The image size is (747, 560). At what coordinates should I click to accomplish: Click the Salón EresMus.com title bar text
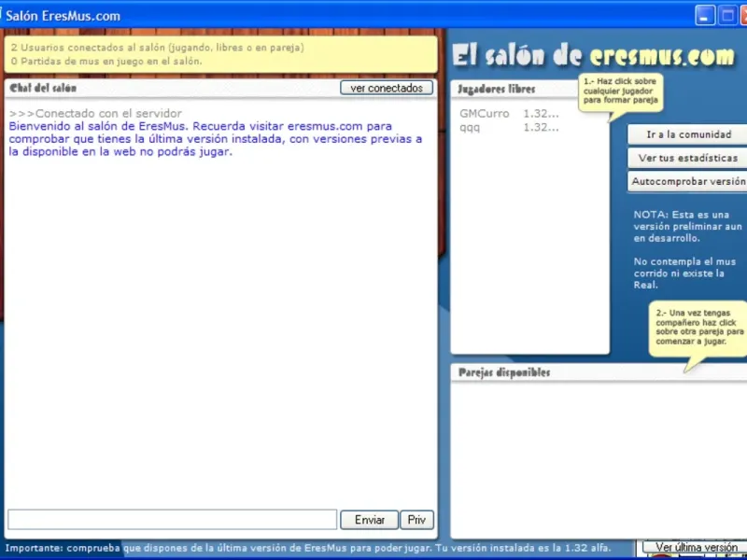[x=63, y=16]
